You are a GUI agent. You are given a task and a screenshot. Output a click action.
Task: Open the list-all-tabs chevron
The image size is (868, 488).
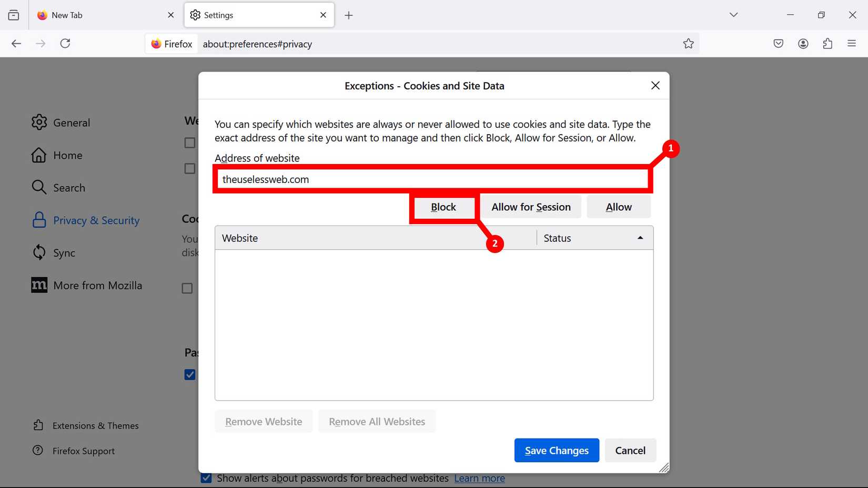point(733,15)
